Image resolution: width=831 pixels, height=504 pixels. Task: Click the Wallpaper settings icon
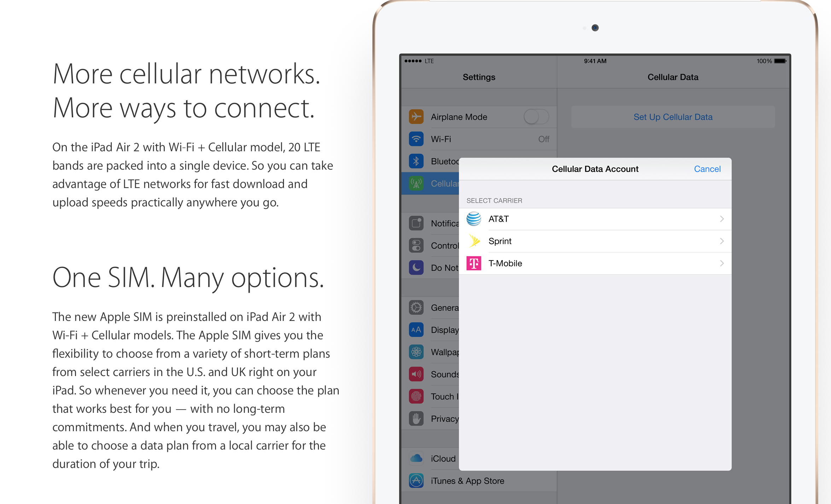pos(417,350)
